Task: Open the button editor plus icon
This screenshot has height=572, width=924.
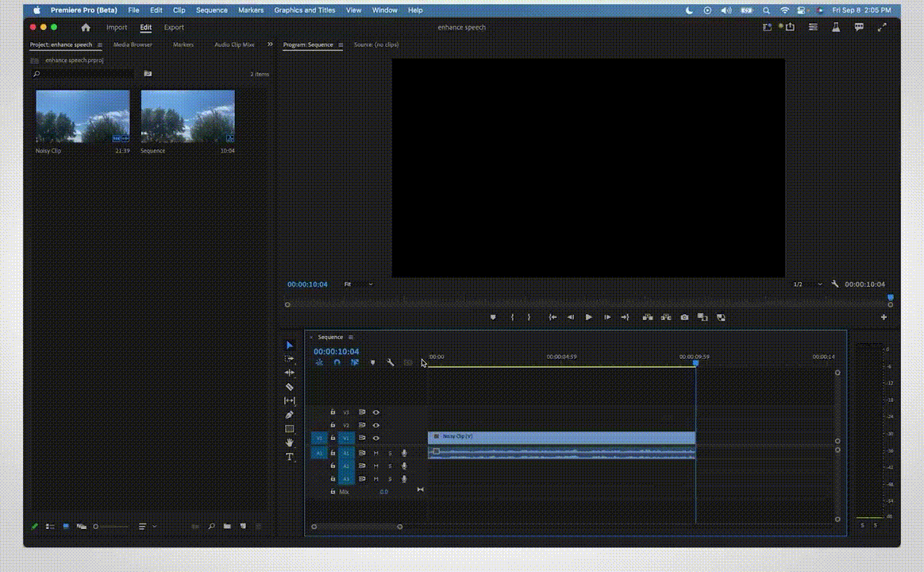Action: point(884,317)
